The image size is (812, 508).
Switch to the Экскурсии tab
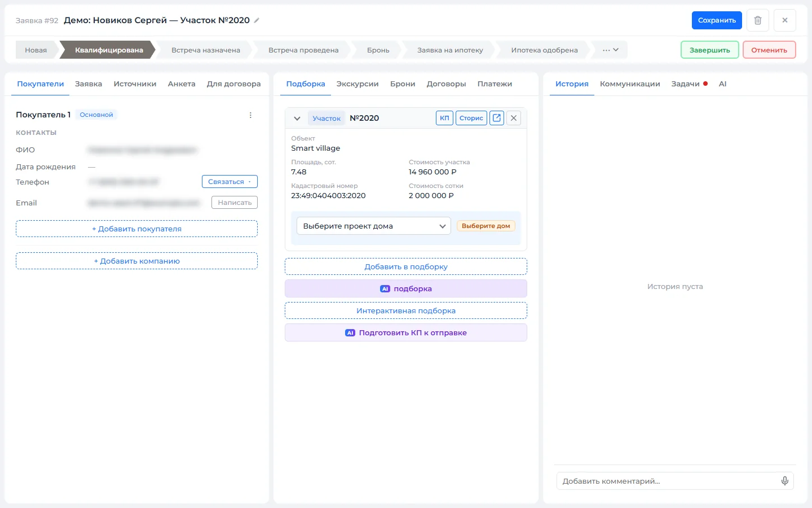(x=358, y=84)
